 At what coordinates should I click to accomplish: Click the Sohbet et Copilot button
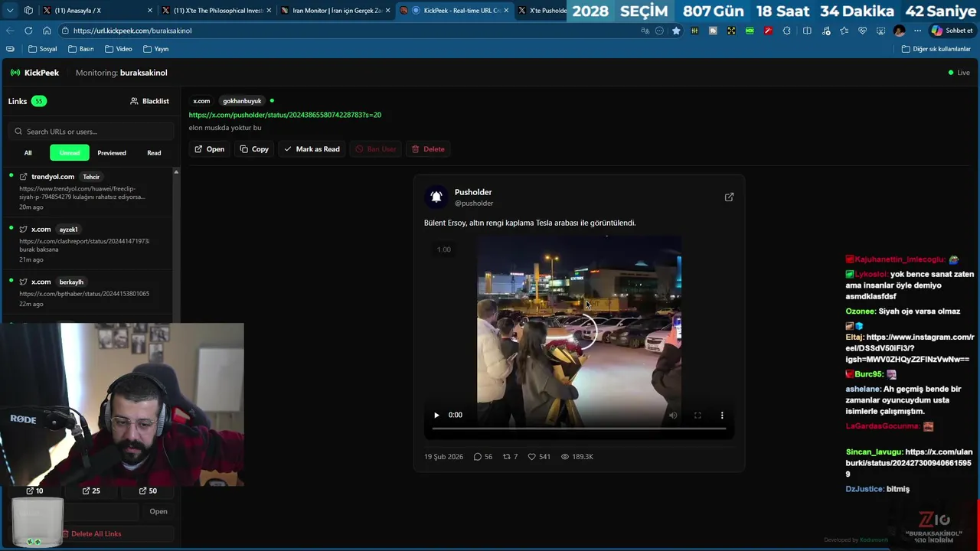coord(952,31)
